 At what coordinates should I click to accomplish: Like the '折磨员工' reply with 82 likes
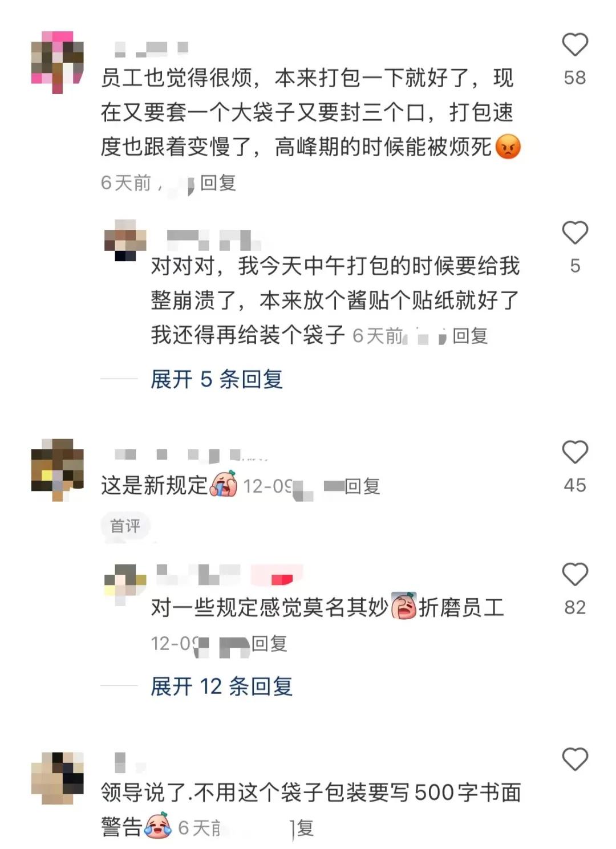574,574
